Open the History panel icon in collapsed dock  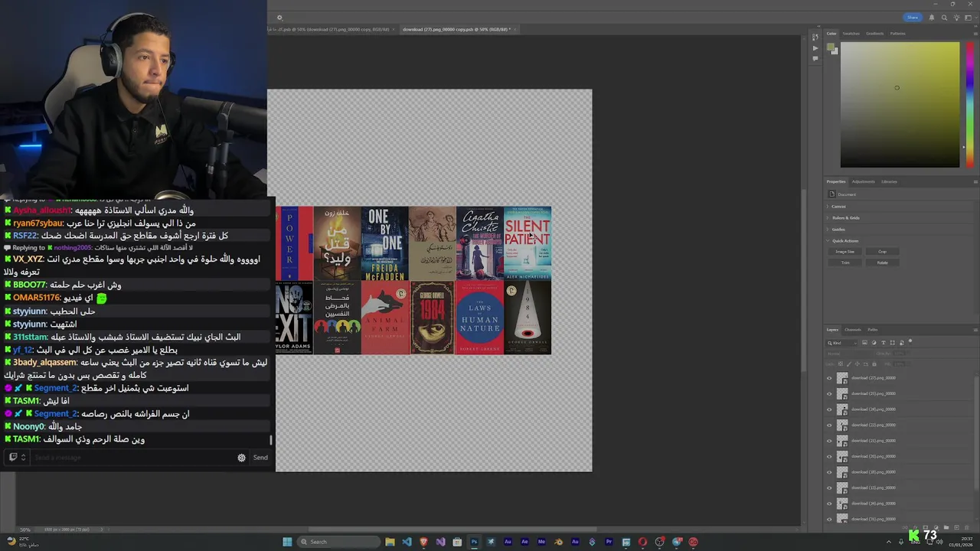[x=815, y=37]
